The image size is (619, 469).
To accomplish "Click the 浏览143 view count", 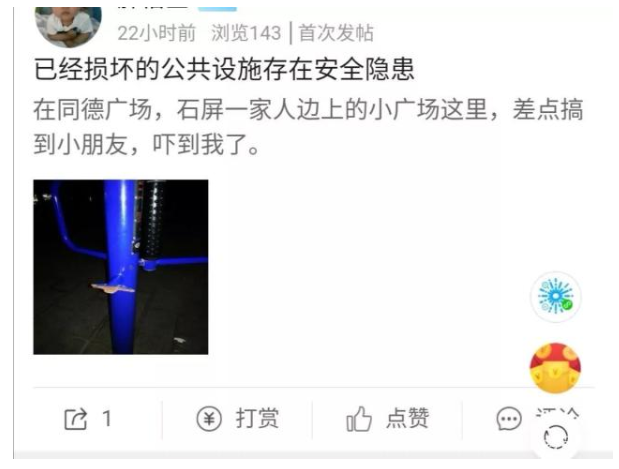I will click(246, 33).
